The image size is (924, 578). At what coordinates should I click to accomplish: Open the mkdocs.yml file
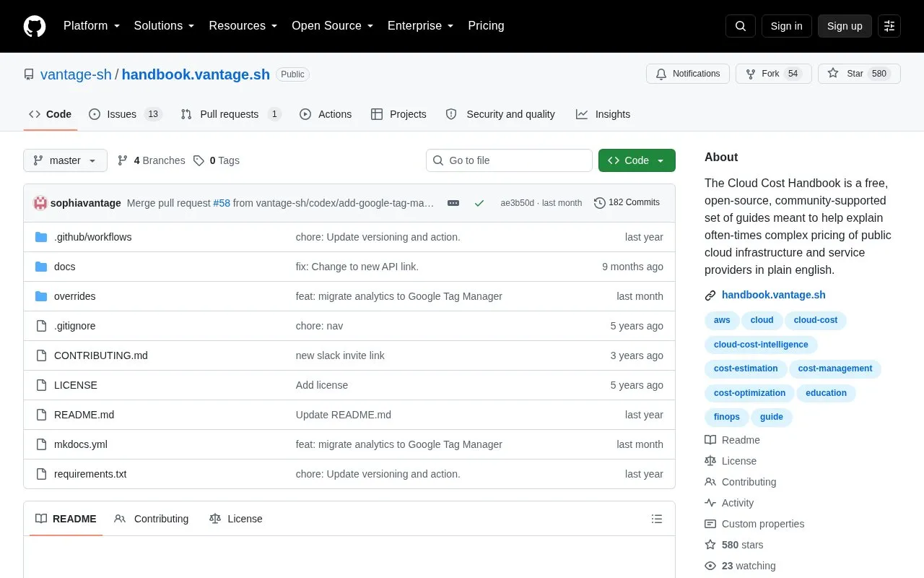point(81,444)
